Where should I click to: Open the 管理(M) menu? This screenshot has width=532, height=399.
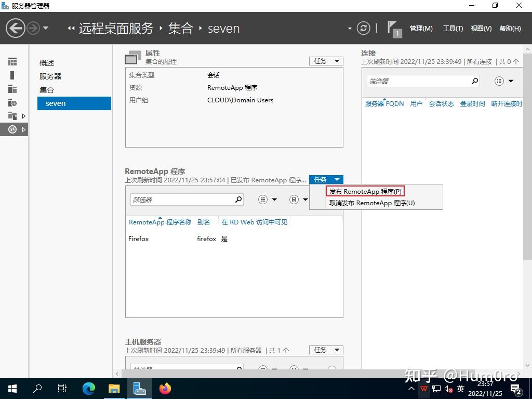pos(421,29)
